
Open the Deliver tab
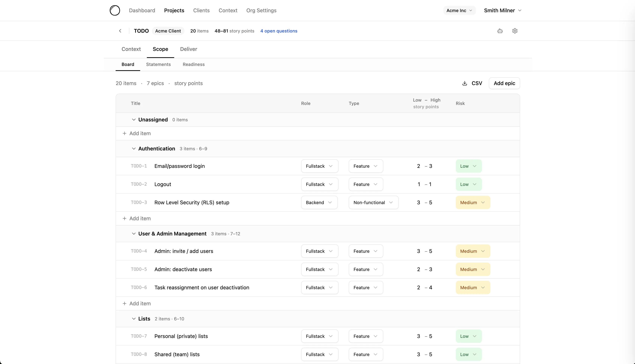tap(188, 49)
